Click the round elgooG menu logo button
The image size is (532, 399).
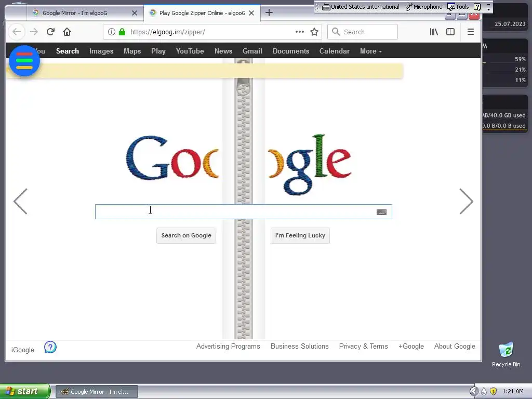point(24,61)
